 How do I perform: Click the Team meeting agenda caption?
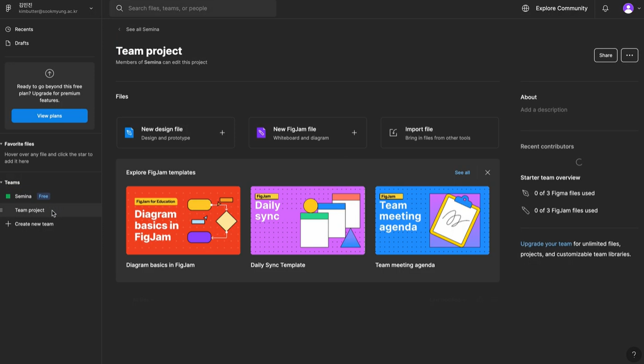pyautogui.click(x=405, y=265)
